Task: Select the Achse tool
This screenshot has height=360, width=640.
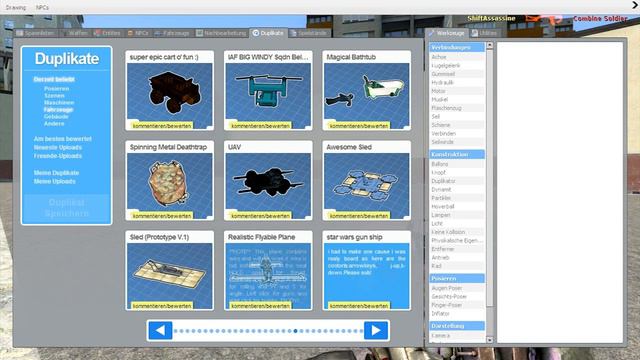Action: (x=457, y=57)
